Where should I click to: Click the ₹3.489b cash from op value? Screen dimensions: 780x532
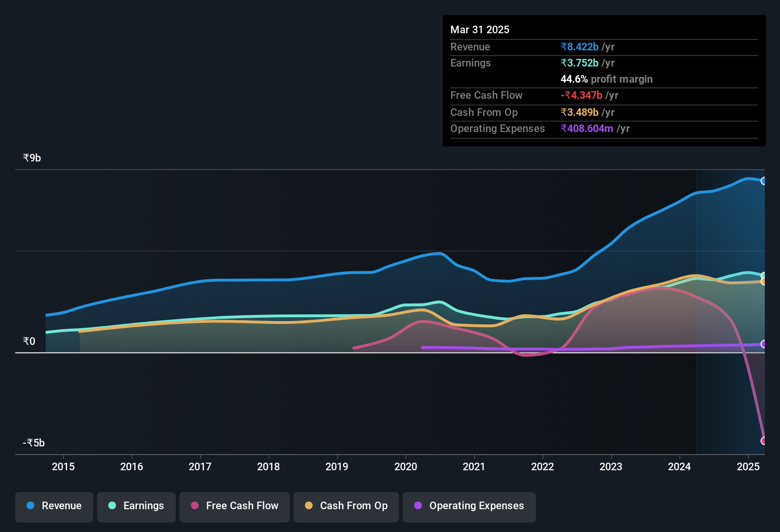pyautogui.click(x=580, y=112)
